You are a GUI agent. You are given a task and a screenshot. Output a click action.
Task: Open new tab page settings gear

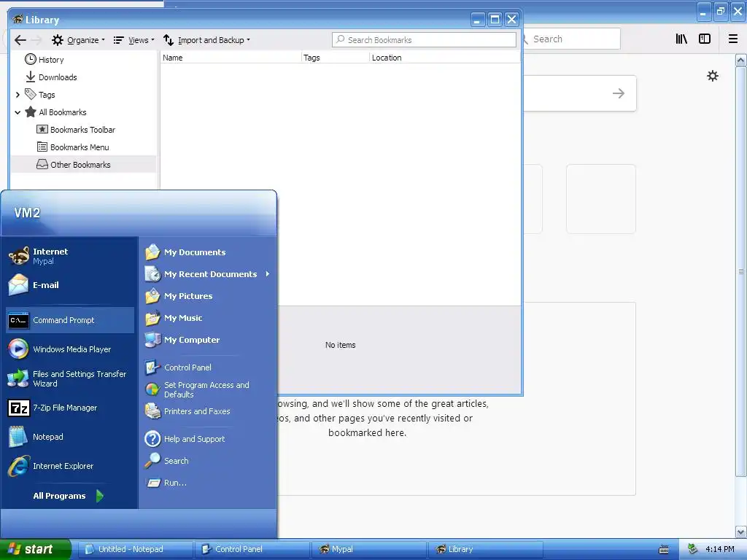(713, 76)
